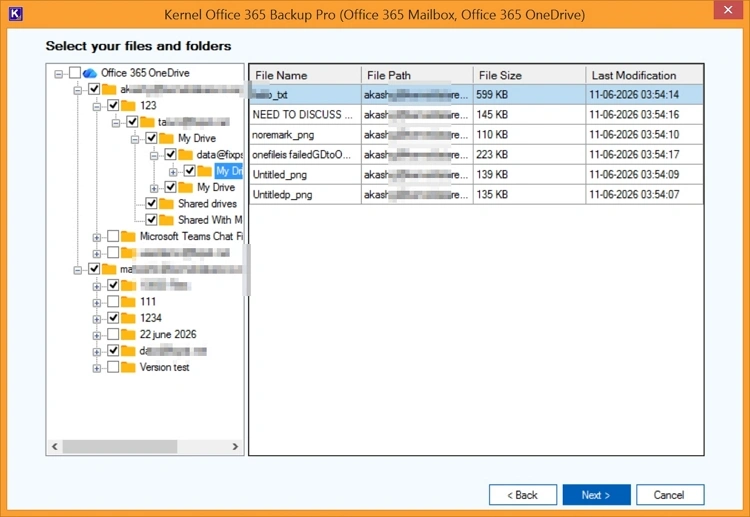Click the Kernel app logo icon
This screenshot has width=750, height=517.
15,13
